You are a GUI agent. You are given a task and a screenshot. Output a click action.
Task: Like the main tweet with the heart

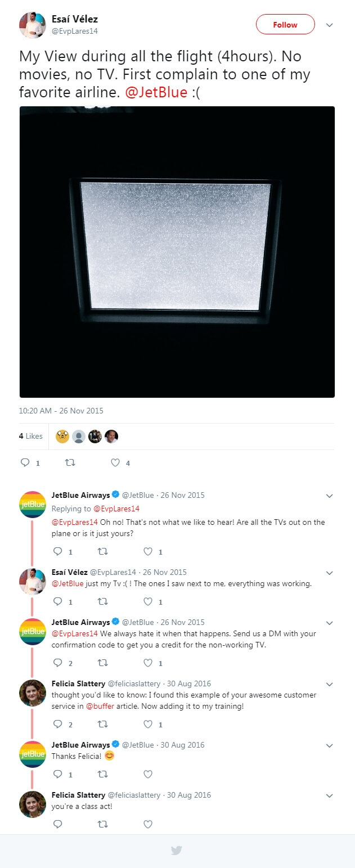tap(115, 462)
